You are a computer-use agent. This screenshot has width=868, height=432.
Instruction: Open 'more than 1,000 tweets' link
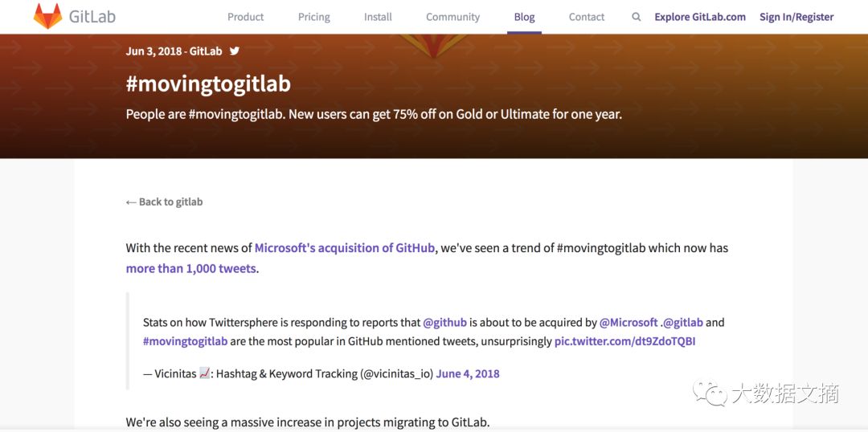[191, 269]
